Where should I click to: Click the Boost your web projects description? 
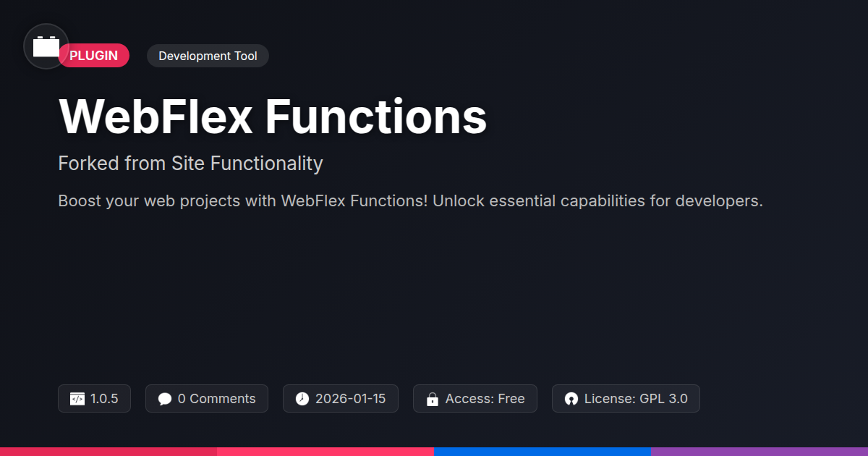click(410, 200)
